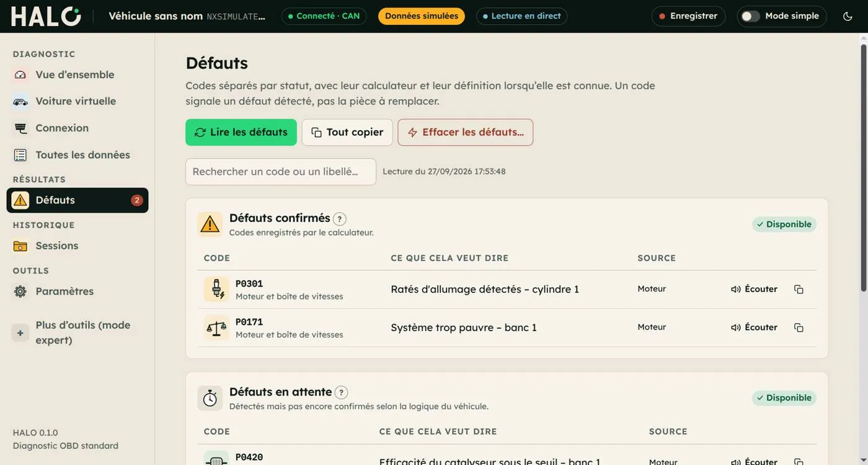Toggle Mode simple switch
The height and width of the screenshot is (465, 868).
750,16
